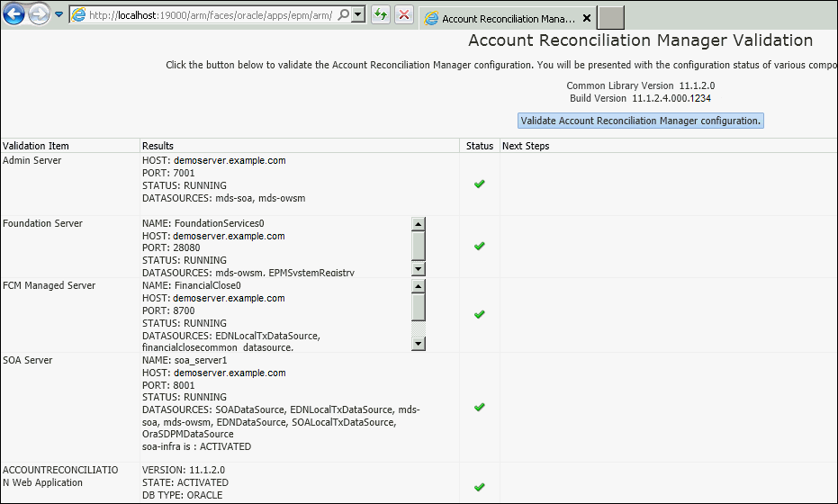
Task: Click the PORT: 7001 text
Action: (168, 173)
